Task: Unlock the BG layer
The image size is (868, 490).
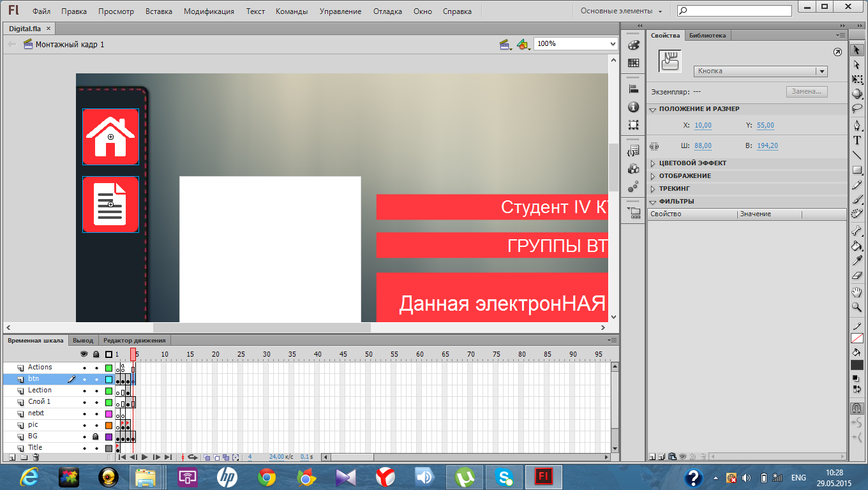Action: [x=96, y=436]
